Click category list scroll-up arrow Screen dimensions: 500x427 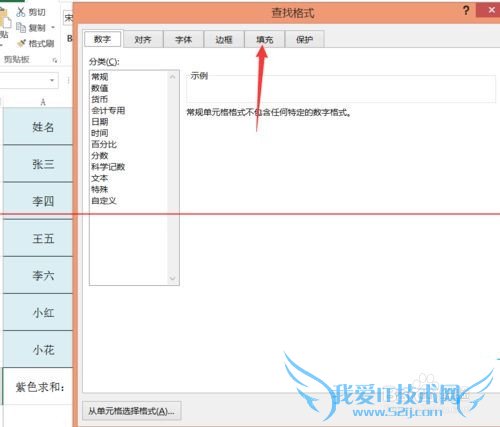coord(172,77)
